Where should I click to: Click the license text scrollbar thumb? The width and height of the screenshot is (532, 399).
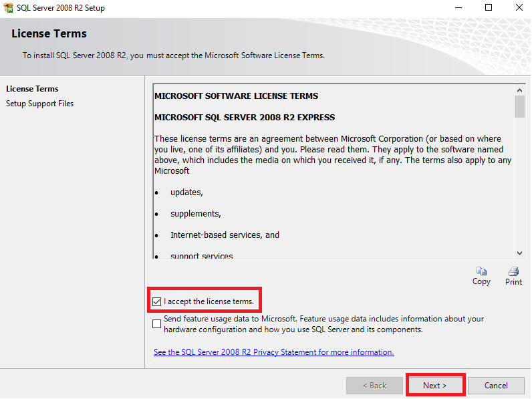click(x=519, y=106)
